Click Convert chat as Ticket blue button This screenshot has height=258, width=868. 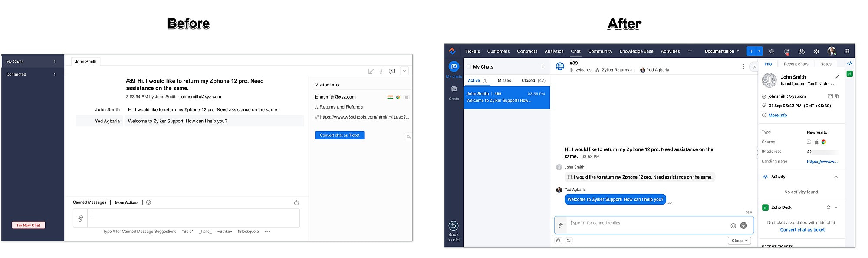coord(340,136)
